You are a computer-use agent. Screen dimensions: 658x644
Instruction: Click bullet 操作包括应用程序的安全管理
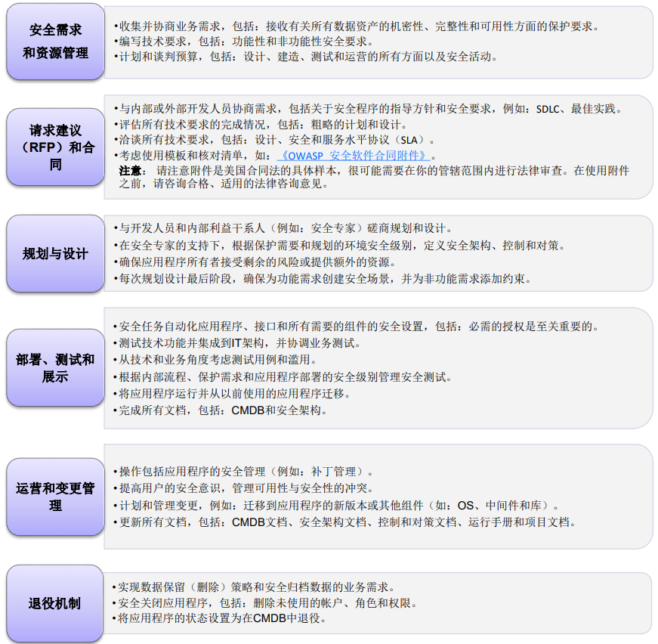[243, 472]
